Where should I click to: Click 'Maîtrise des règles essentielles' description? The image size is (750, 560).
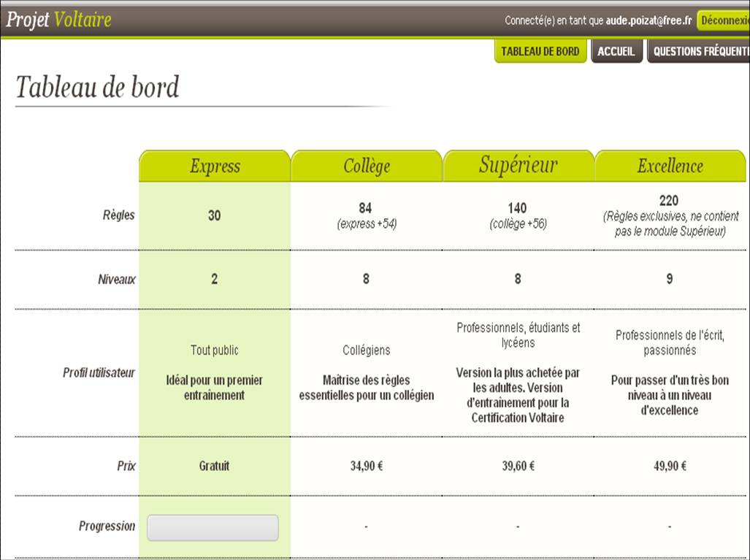click(367, 388)
